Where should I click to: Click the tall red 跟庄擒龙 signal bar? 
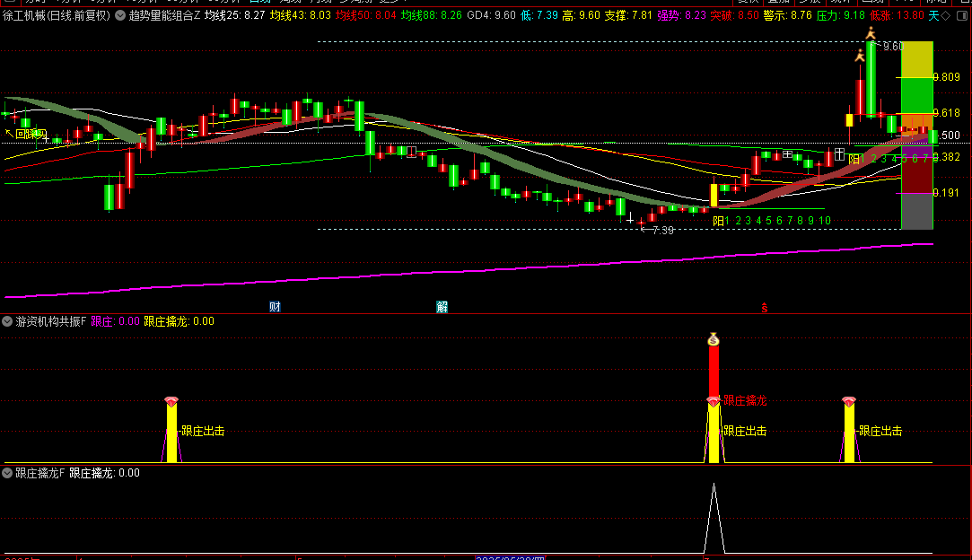[714, 372]
